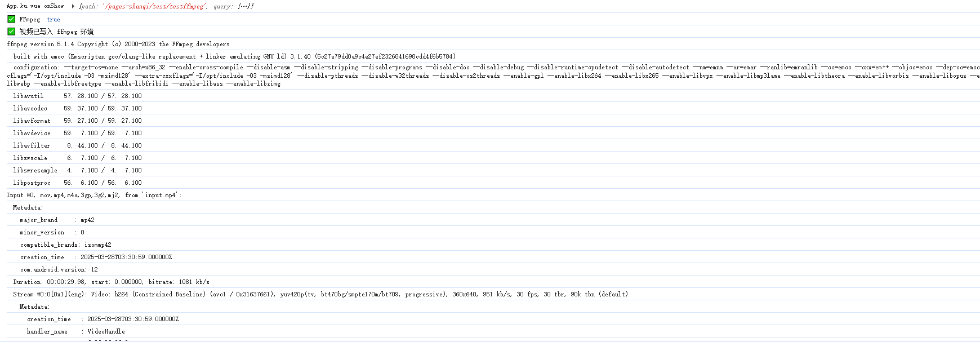Click the '视频已写入 ffmpeg 环境' message text

[x=56, y=32]
